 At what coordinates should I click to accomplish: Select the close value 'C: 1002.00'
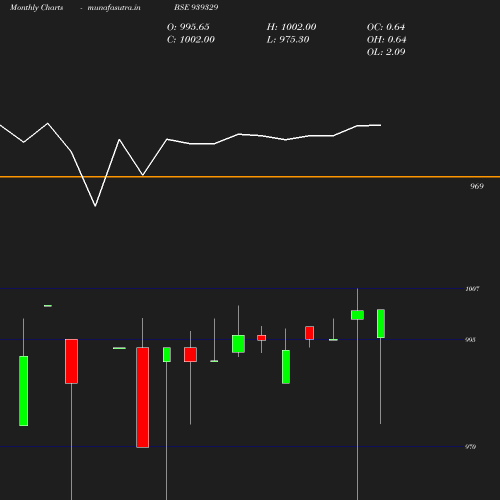click(x=191, y=40)
